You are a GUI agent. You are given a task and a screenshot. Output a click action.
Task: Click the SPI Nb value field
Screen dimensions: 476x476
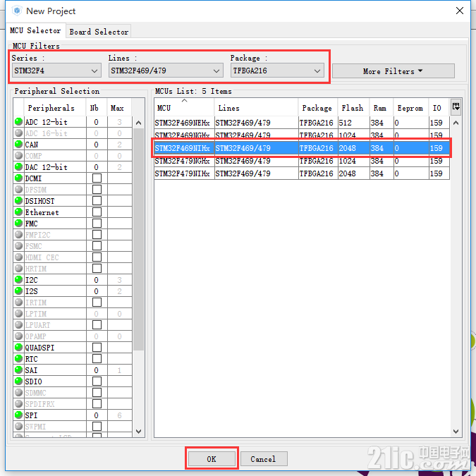(96, 415)
